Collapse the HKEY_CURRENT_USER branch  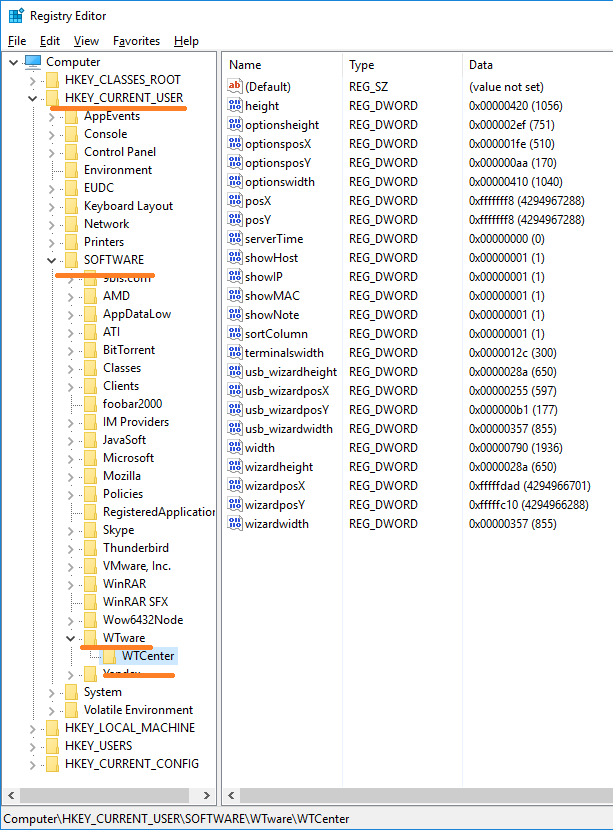pyautogui.click(x=33, y=98)
